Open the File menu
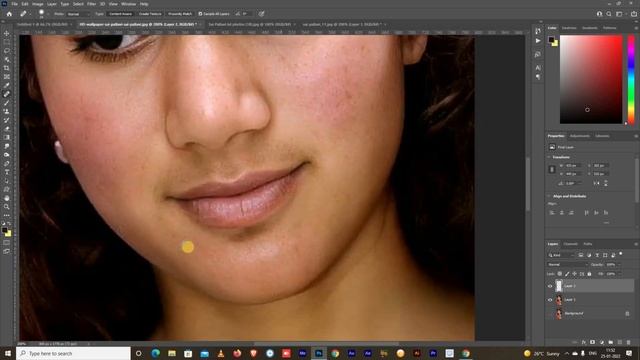The width and height of the screenshot is (640, 360). tap(14, 4)
